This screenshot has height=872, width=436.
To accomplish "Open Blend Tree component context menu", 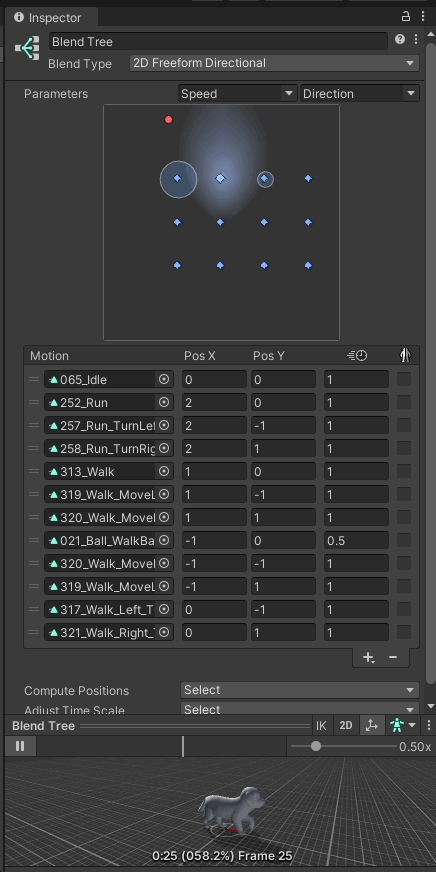I will click(x=415, y=39).
